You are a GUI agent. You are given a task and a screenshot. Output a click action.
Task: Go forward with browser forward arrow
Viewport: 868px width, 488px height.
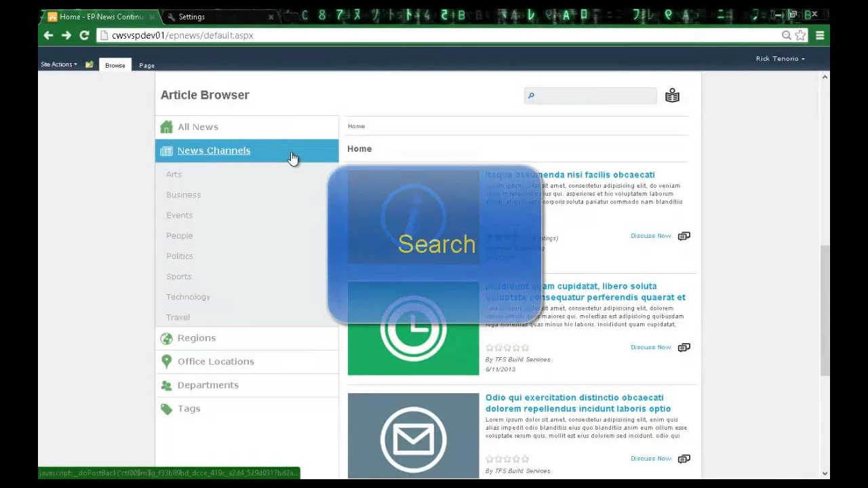pos(66,35)
